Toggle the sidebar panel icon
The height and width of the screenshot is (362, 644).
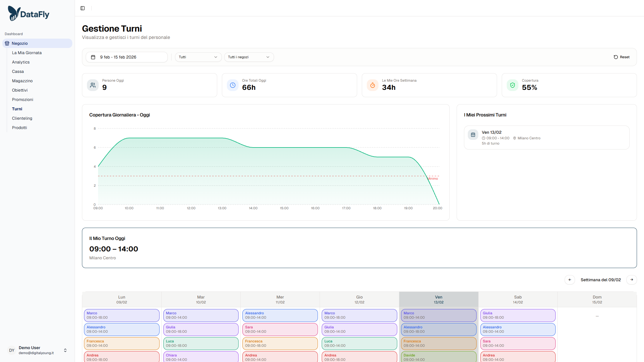[x=83, y=8]
